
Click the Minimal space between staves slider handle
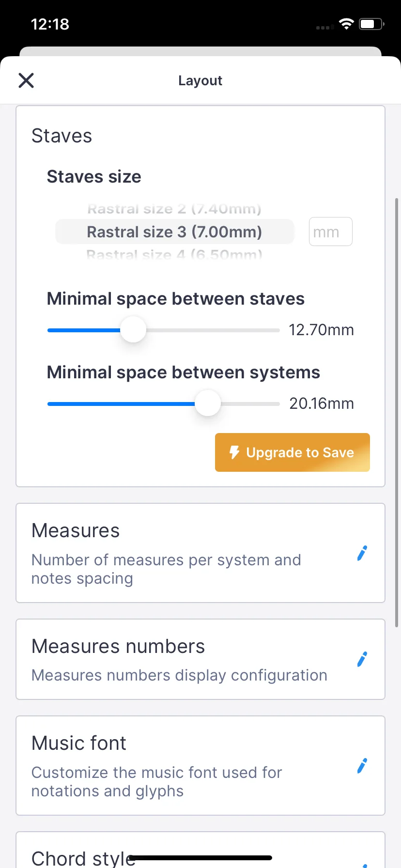(133, 330)
